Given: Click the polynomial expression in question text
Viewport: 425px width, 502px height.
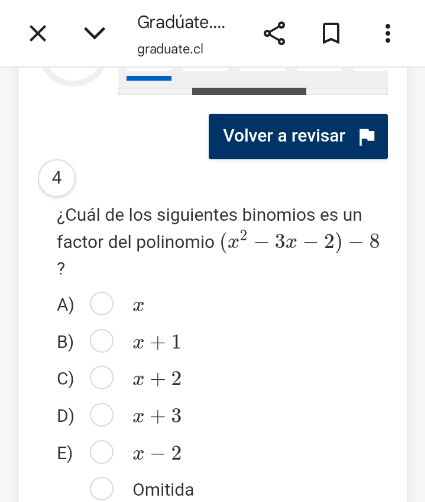Looking at the screenshot, I should 299,241.
